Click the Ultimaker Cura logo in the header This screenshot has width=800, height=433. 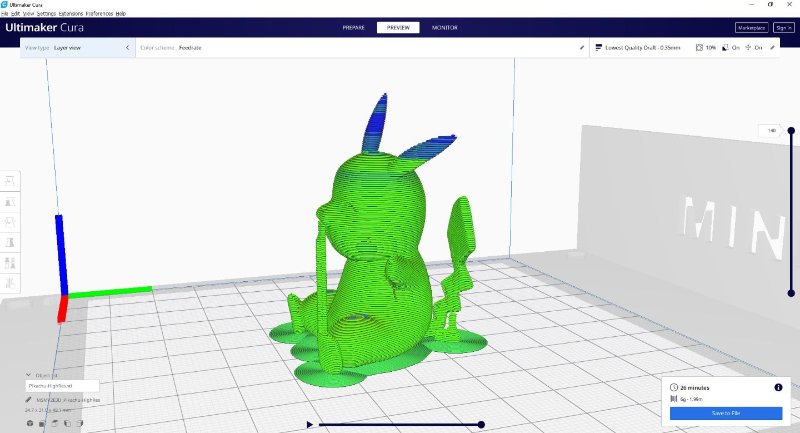click(x=44, y=28)
